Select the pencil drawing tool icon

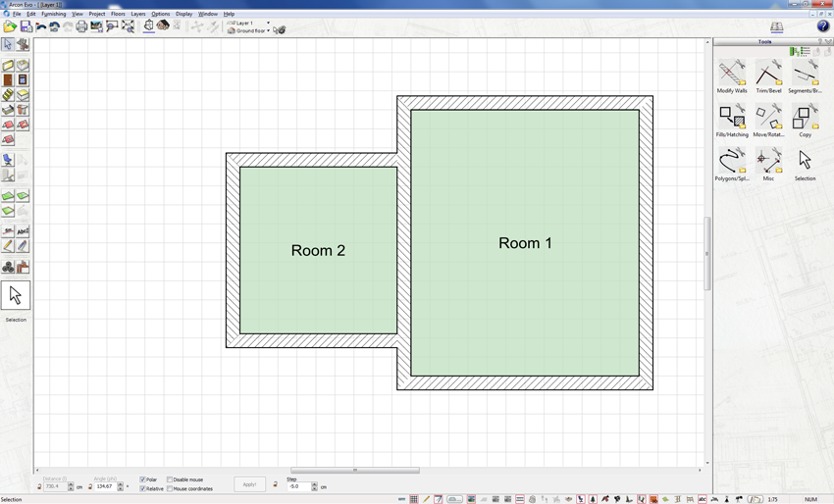tap(8, 246)
